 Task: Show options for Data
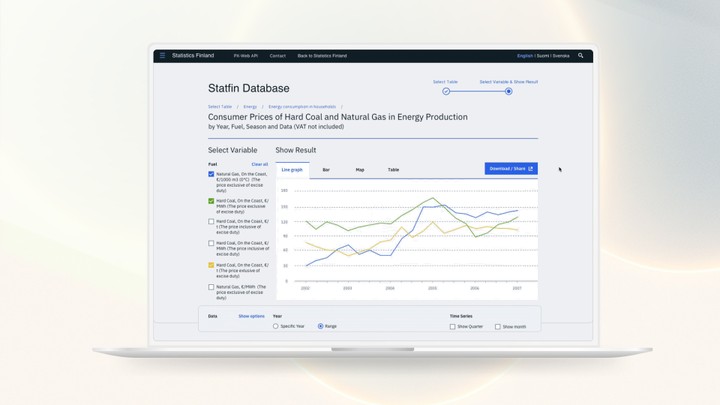coord(251,316)
